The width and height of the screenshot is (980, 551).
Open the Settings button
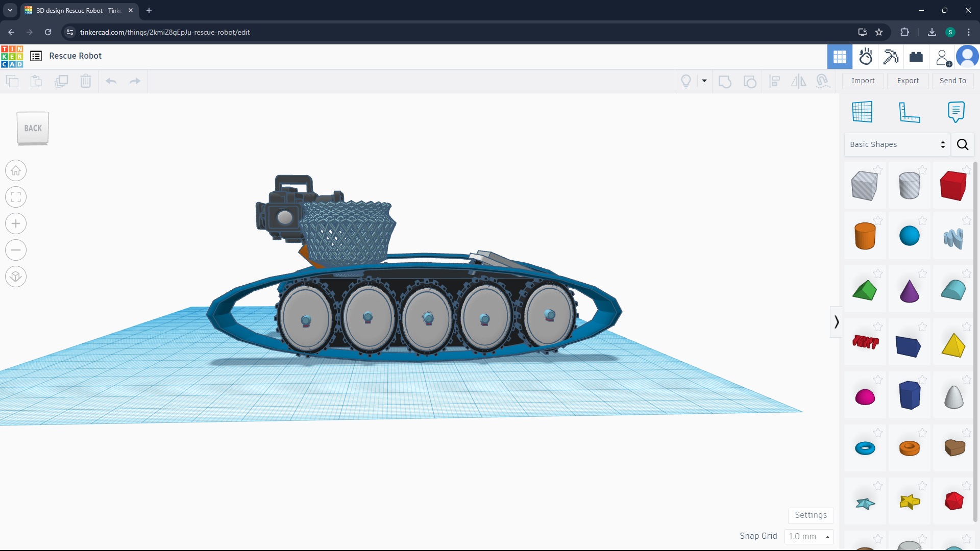click(811, 515)
